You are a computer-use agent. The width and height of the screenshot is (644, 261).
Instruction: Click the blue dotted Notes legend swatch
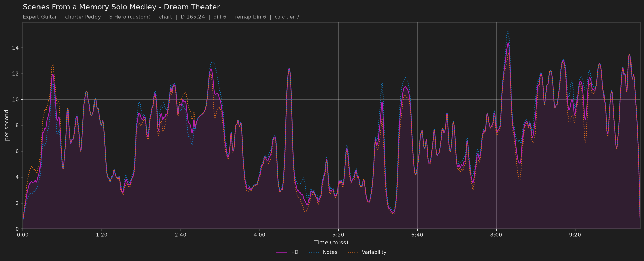314,252
